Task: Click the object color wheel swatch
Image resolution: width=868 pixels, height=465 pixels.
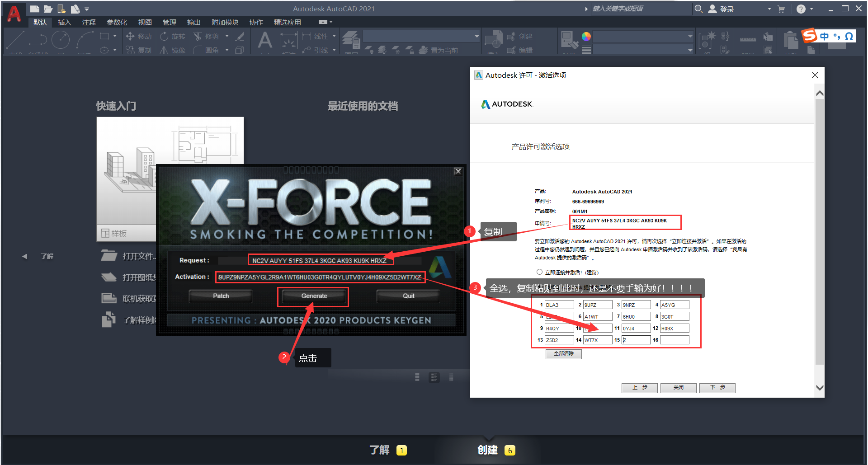Action: 586,37
